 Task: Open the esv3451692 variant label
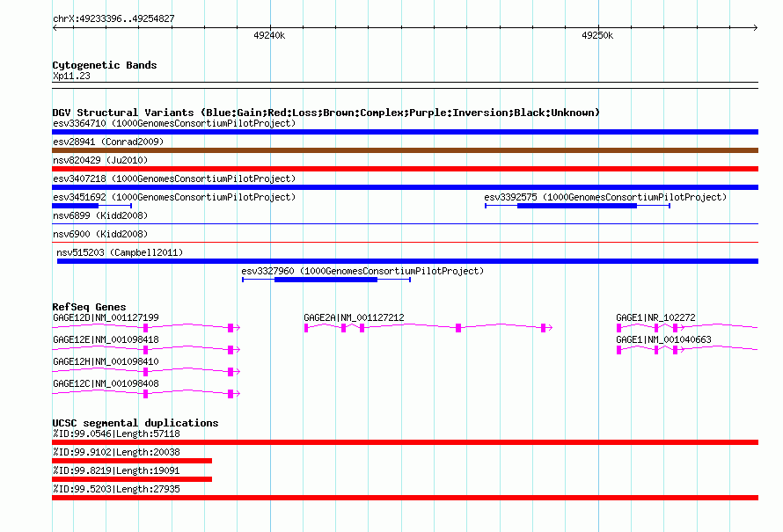pos(174,197)
